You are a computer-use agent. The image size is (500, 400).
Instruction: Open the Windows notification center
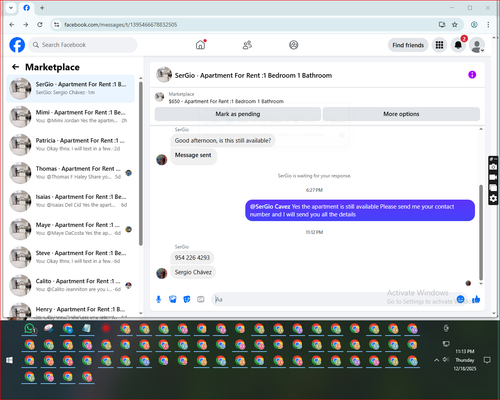click(x=487, y=360)
